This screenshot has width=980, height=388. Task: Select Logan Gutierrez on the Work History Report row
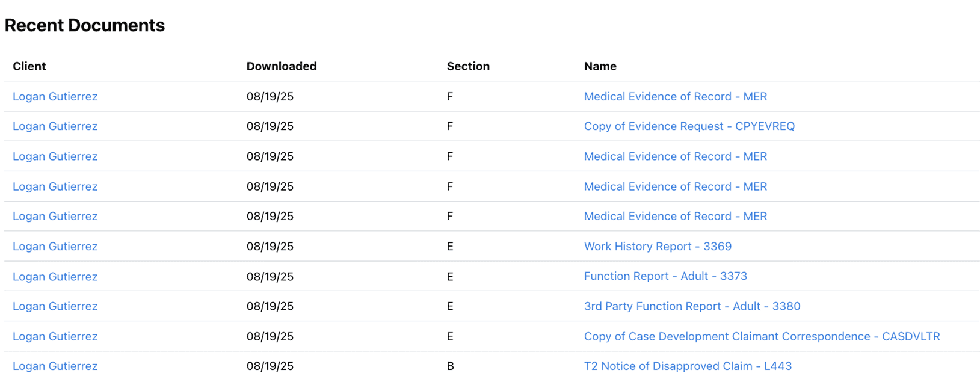click(x=55, y=247)
